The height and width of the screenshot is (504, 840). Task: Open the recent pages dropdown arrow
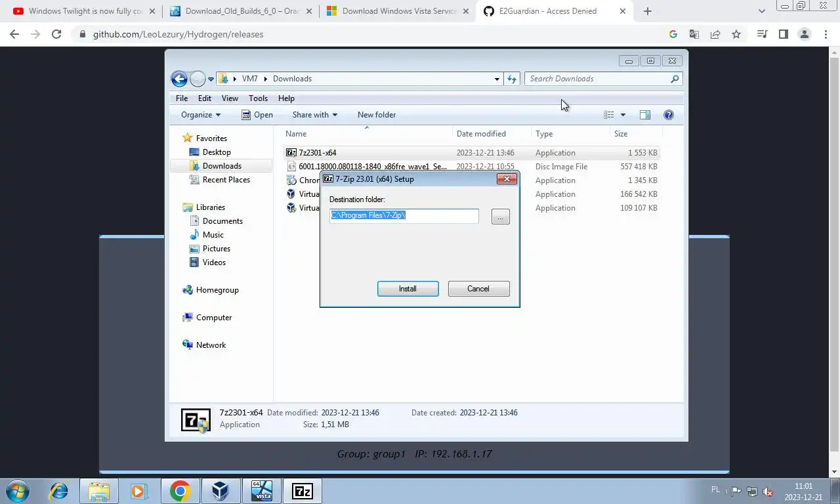(x=211, y=79)
